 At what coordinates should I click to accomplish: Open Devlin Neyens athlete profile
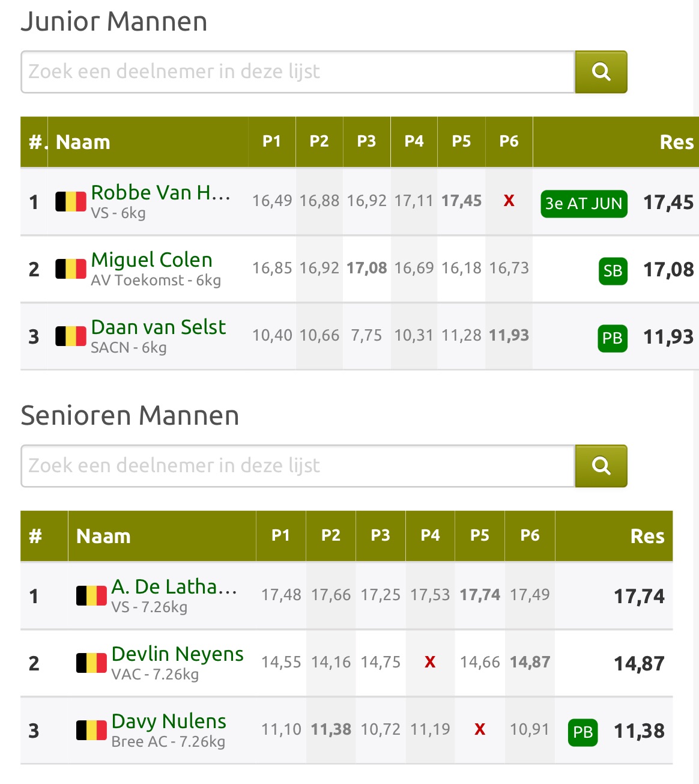click(x=178, y=654)
